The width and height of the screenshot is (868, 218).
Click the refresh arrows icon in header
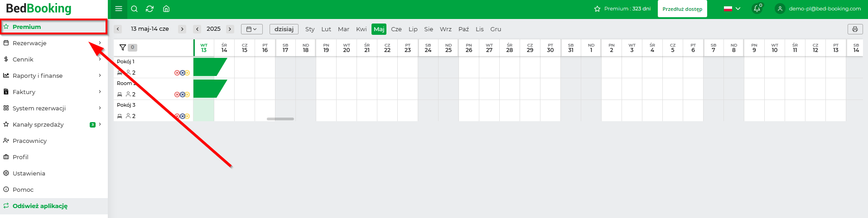coord(149,9)
